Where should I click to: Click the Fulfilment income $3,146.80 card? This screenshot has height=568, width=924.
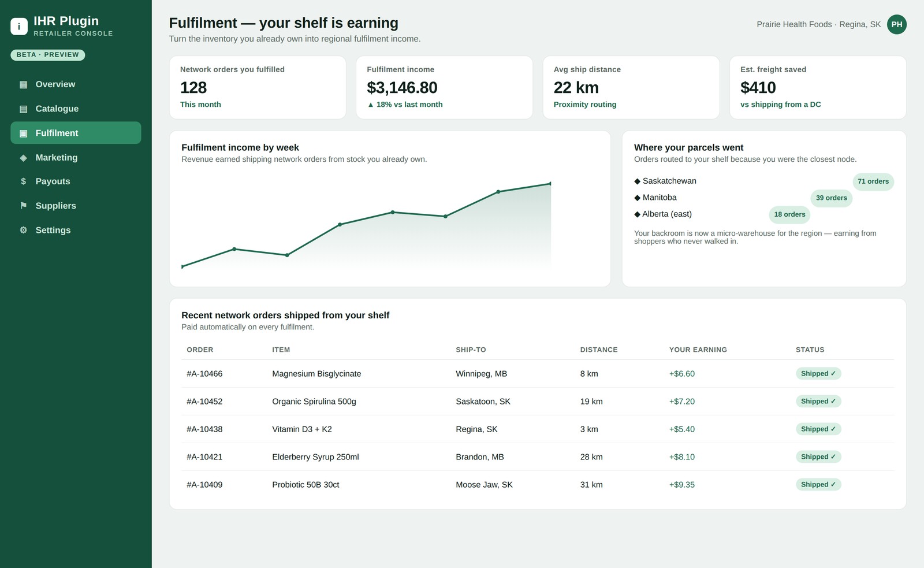(x=444, y=87)
